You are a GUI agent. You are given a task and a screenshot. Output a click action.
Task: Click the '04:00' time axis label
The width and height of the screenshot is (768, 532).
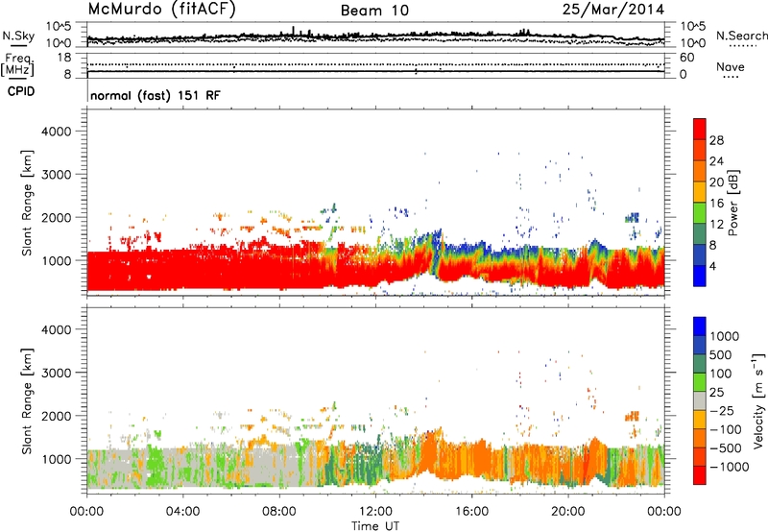[182, 512]
